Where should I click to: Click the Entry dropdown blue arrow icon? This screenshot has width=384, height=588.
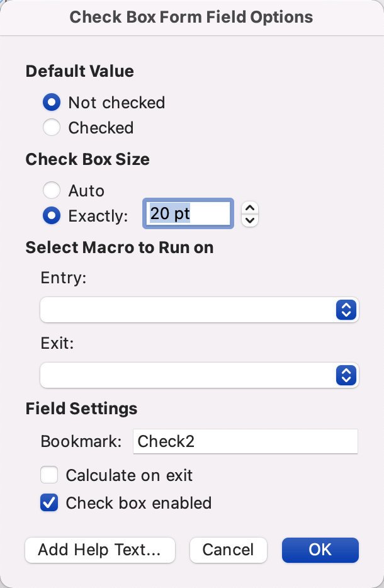pos(346,310)
